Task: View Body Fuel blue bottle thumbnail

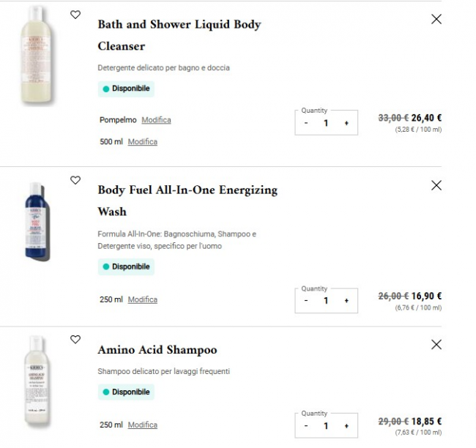Action: point(37,221)
